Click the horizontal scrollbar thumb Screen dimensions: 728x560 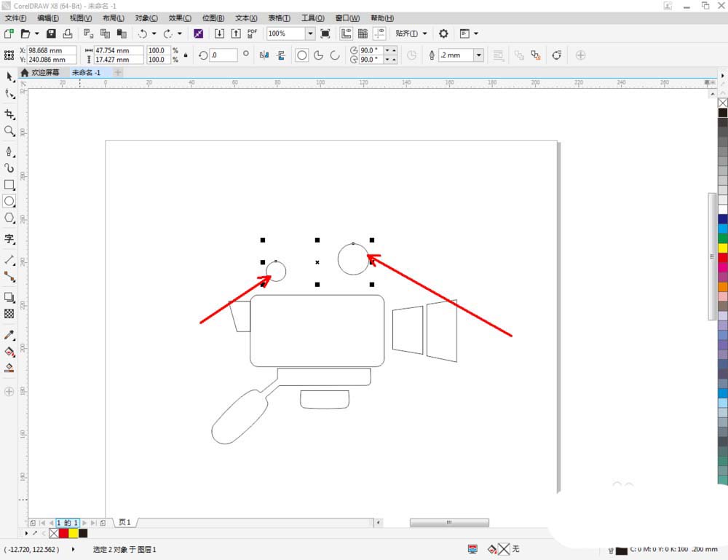point(449,523)
